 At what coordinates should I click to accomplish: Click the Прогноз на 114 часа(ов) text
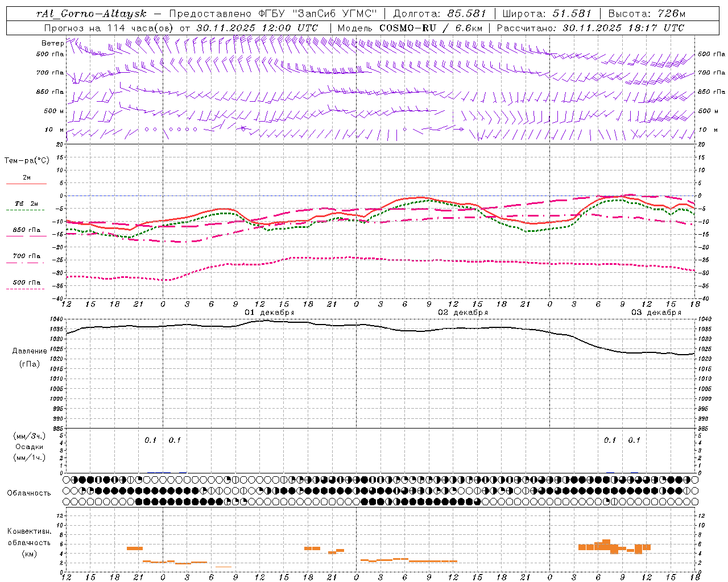[109, 28]
